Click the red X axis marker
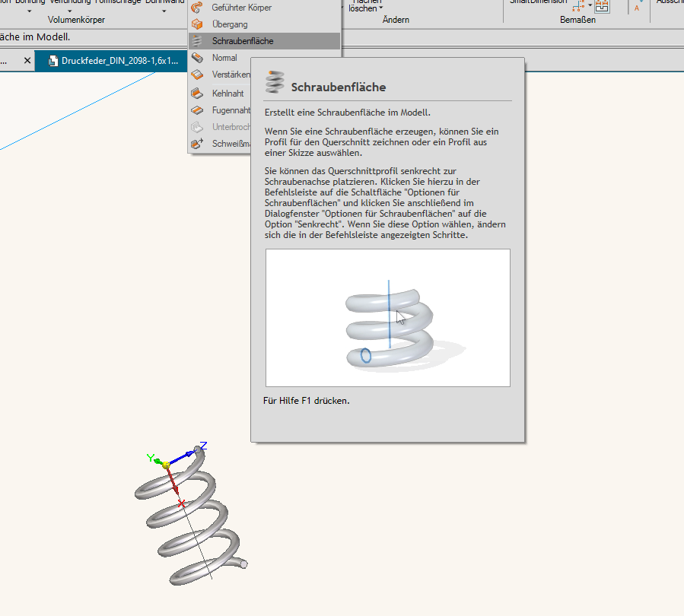684x616 pixels. pos(182,504)
